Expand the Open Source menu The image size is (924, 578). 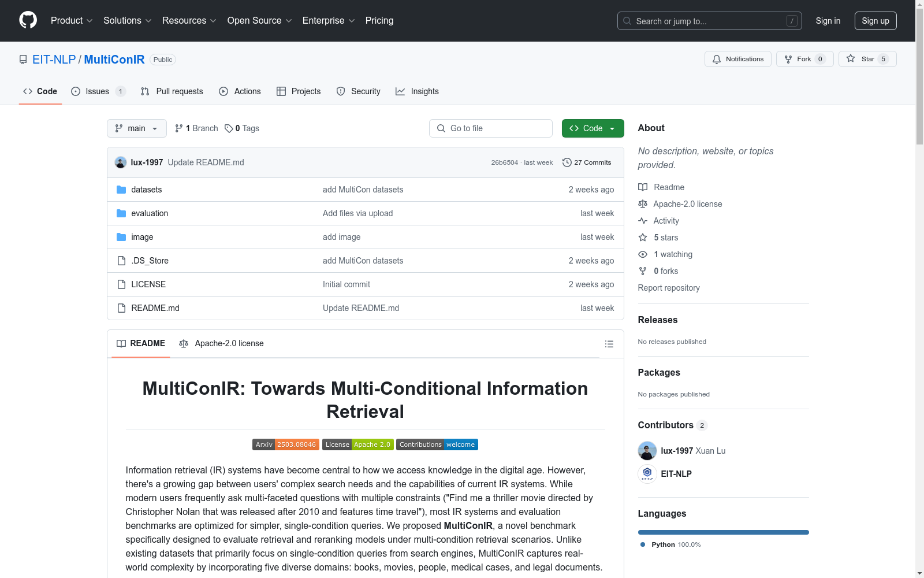pos(260,21)
